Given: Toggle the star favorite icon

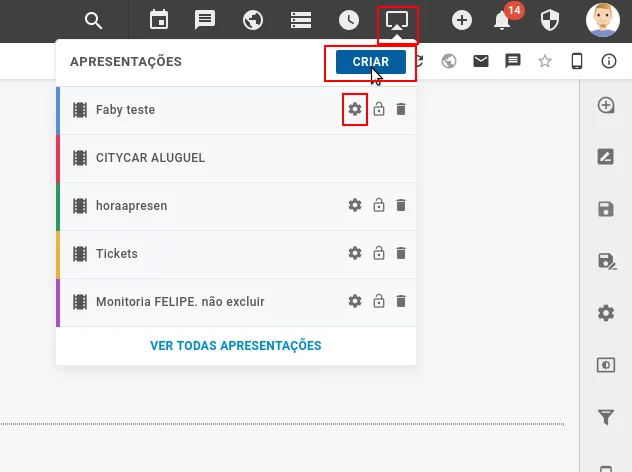Looking at the screenshot, I should (x=545, y=61).
